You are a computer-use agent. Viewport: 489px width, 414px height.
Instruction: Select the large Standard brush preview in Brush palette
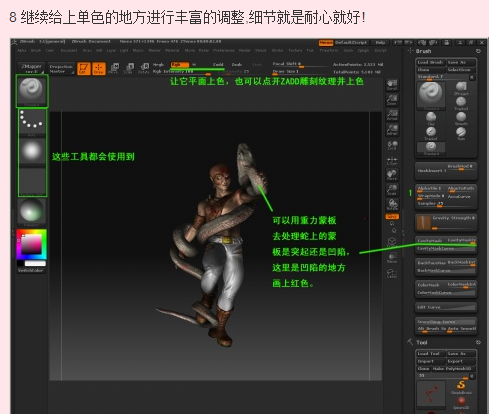point(431,95)
